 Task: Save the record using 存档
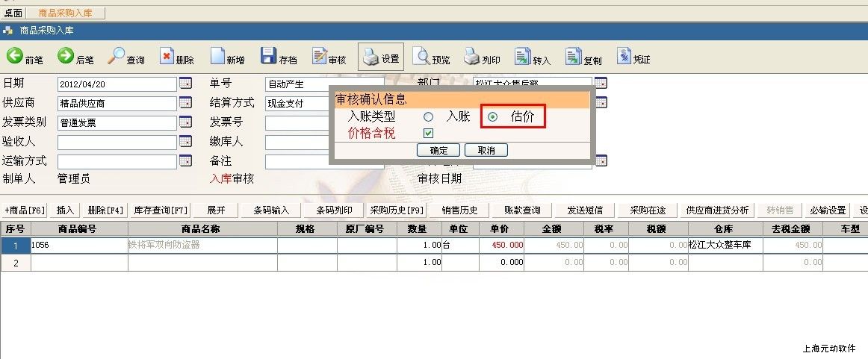click(268, 56)
